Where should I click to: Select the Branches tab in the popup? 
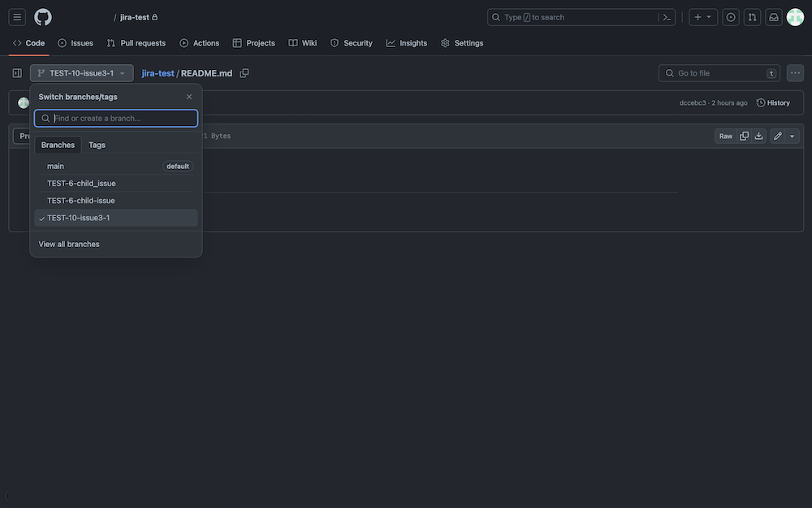coord(58,145)
